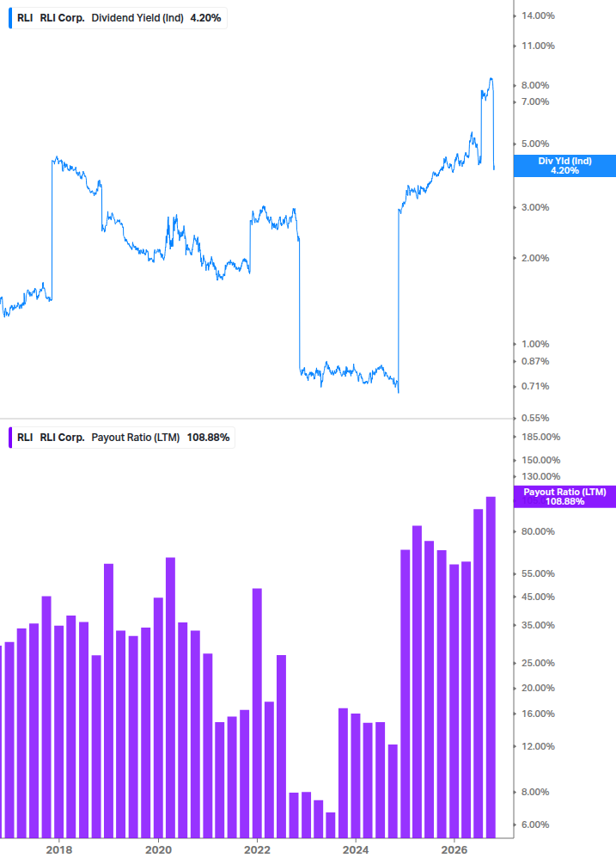This screenshot has height=864, width=616.
Task: Click the 130.00% payout ratio axis label
Action: 540,476
